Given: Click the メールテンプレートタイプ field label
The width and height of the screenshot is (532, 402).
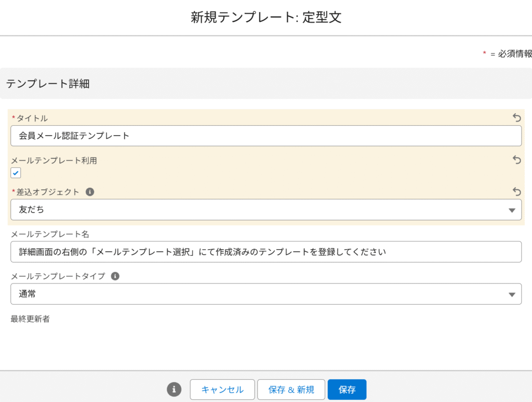Looking at the screenshot, I should [x=58, y=276].
